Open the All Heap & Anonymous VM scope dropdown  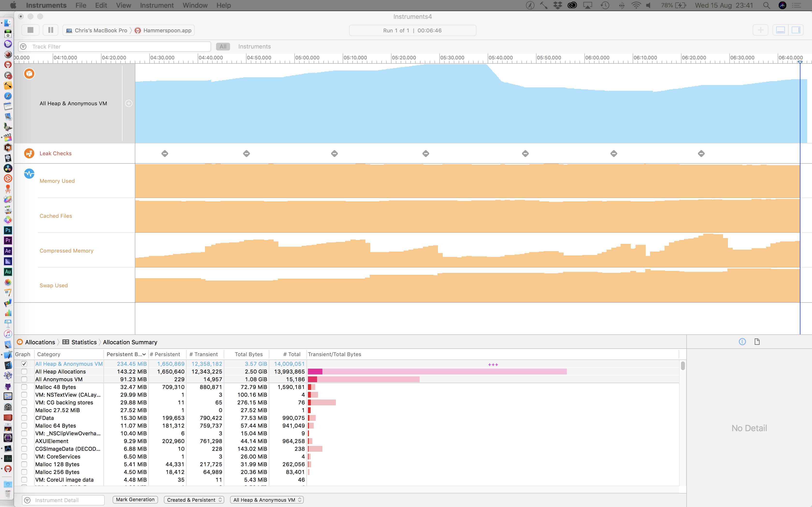point(266,500)
